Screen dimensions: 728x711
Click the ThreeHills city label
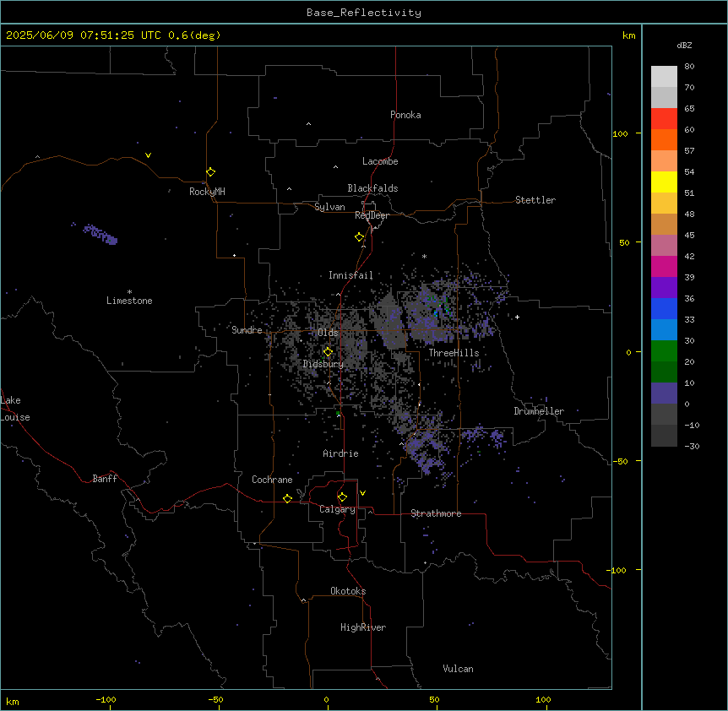point(454,353)
